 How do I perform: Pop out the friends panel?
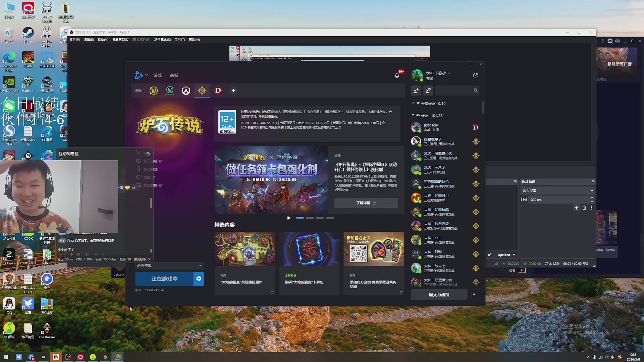point(475,75)
